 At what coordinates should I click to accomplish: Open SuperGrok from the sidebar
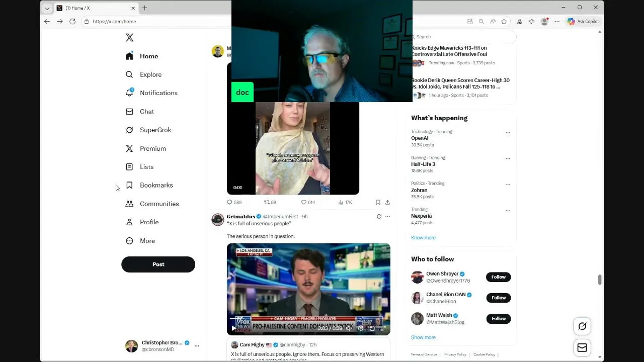(x=148, y=130)
